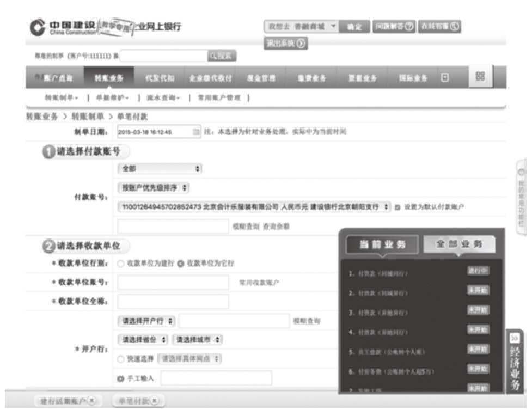The image size is (532, 416).
Task: Click the 确定 button next to 善融商城
Action: tap(354, 26)
